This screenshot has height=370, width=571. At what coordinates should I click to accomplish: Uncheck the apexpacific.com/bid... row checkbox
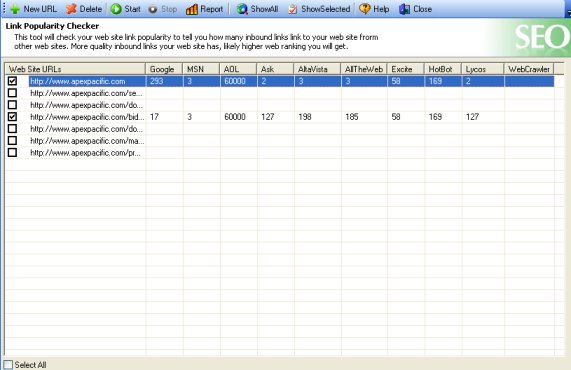(12, 117)
